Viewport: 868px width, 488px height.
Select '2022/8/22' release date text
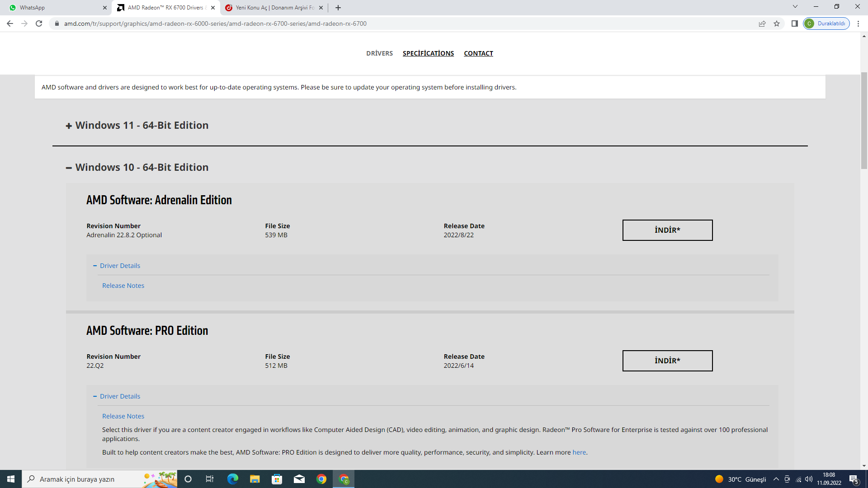(458, 235)
